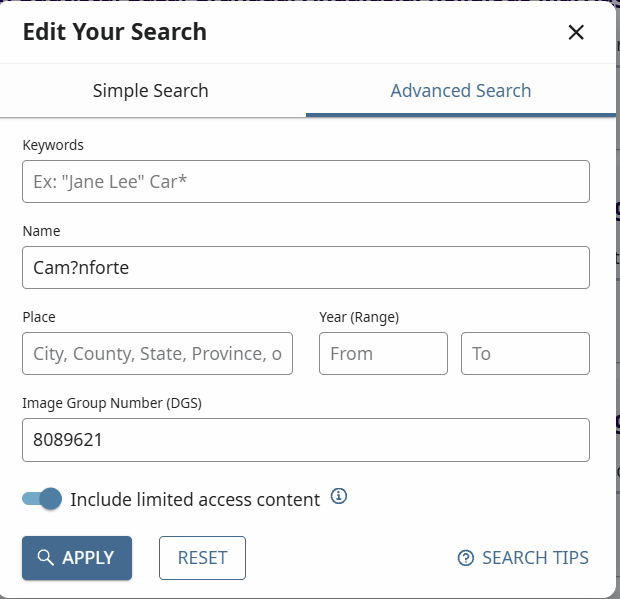
Task: Click the Image Group Number (DGS) label
Action: 112,403
